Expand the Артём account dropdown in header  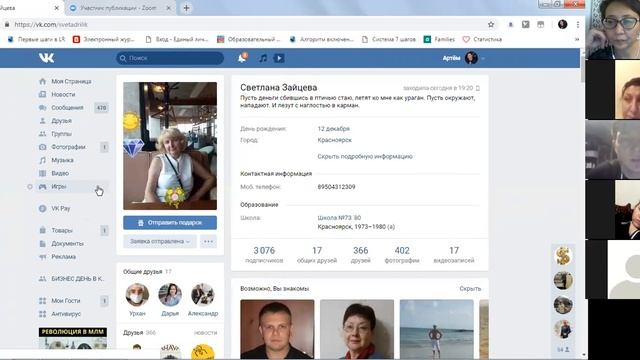[x=464, y=58]
